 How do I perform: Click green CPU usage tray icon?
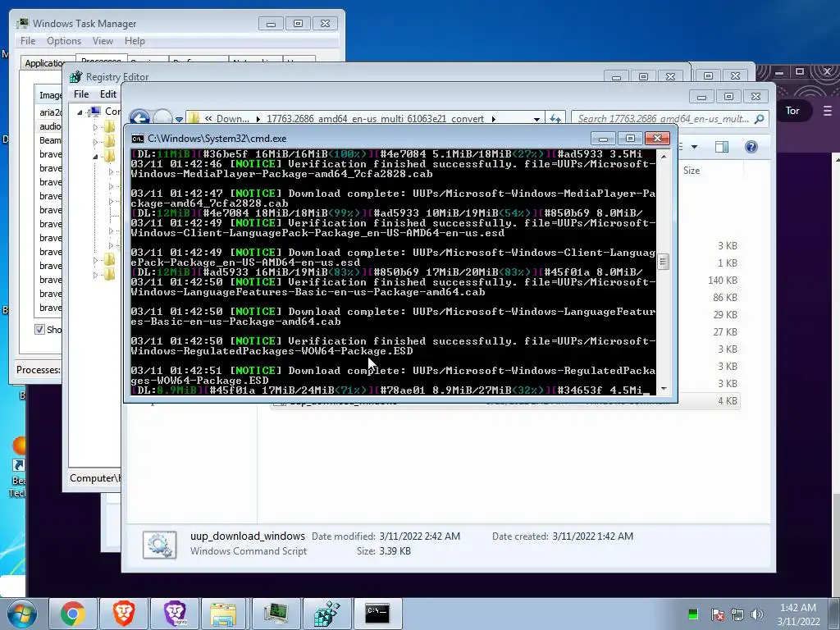pyautogui.click(x=692, y=614)
